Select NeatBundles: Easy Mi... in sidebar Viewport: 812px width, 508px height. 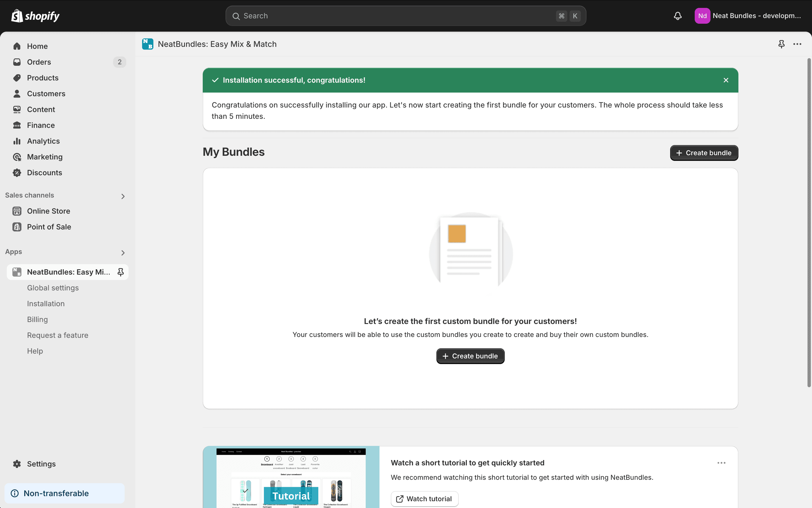(67, 272)
